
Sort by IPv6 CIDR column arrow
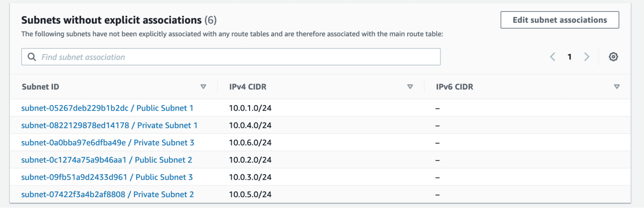point(617,87)
